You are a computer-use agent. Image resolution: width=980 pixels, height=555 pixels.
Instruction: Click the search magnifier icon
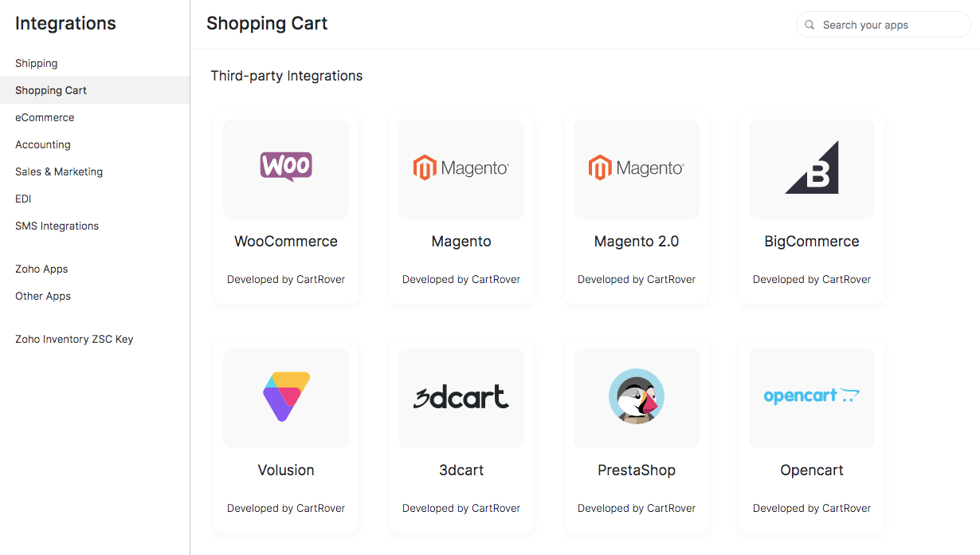[809, 25]
